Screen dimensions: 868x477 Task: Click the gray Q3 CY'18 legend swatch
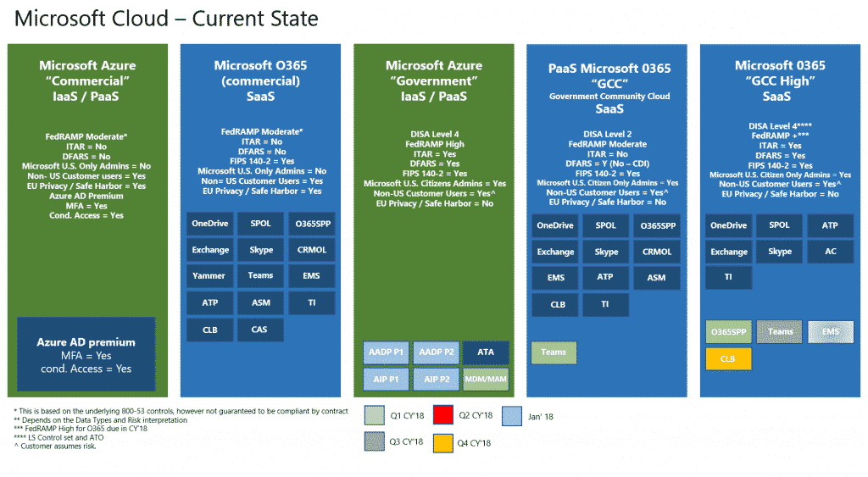click(x=375, y=441)
